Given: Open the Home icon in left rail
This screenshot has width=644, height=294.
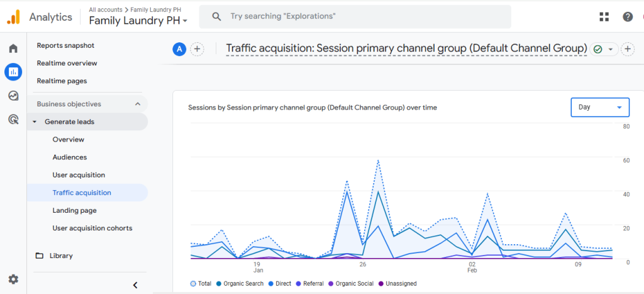Looking at the screenshot, I should (x=13, y=48).
